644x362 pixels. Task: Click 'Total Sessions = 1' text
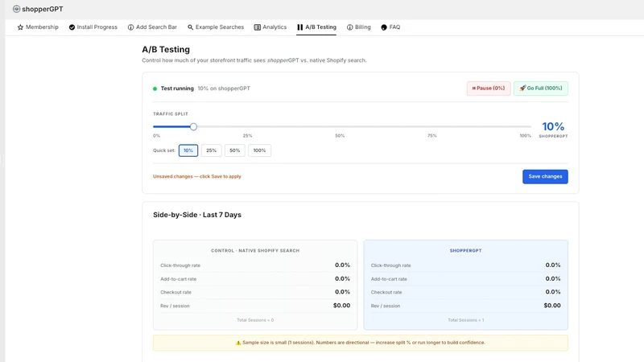[x=466, y=320]
